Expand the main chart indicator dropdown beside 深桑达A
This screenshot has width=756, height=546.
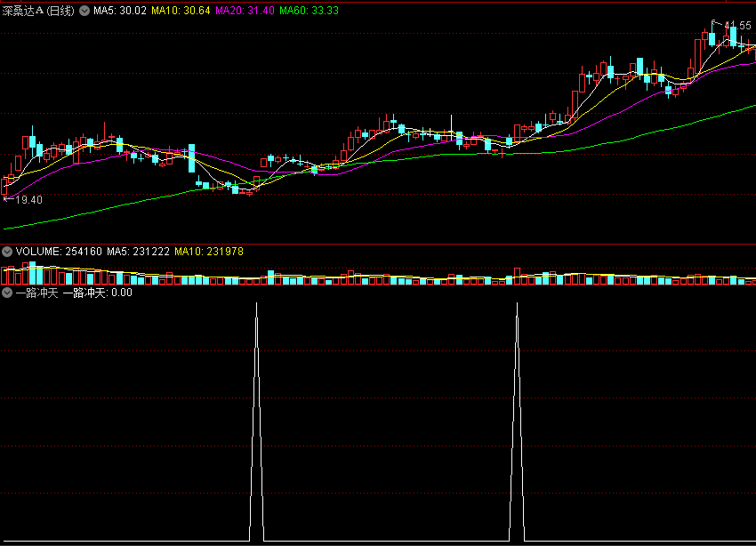pyautogui.click(x=84, y=11)
